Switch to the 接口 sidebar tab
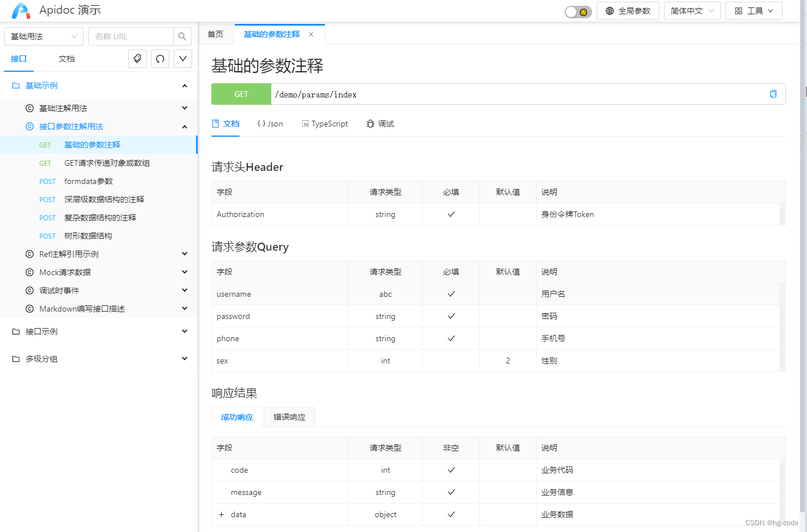807x532 pixels. [19, 59]
